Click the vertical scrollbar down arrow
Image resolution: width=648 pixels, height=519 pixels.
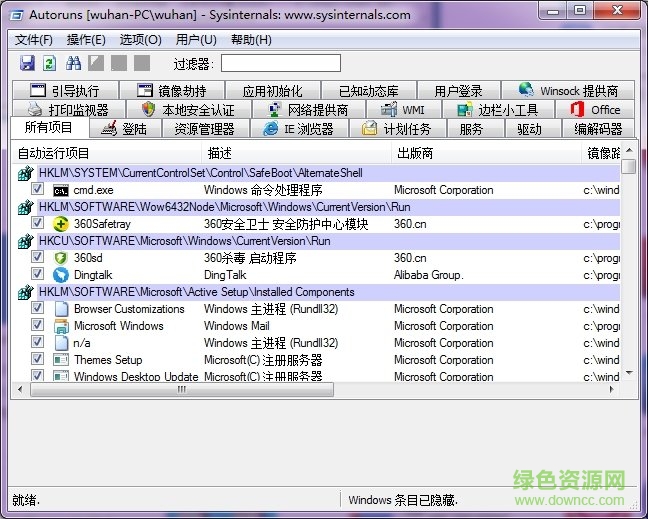pos(629,372)
